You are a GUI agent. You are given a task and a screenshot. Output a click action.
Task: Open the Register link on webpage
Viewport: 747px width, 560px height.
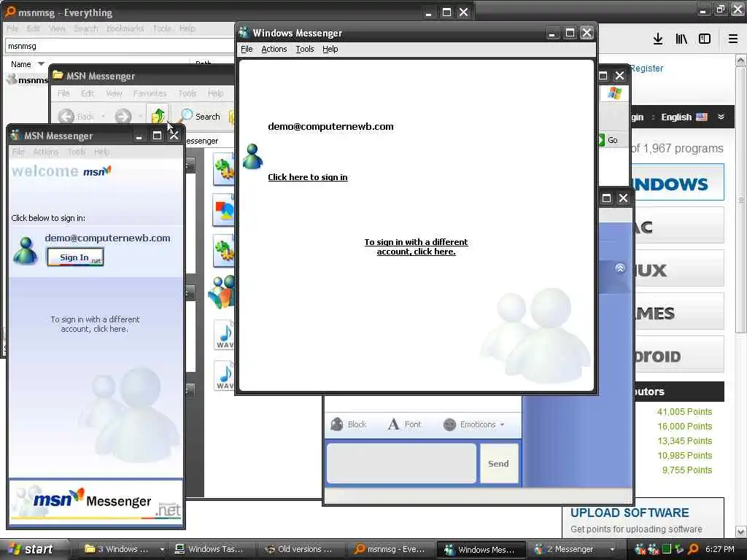pos(646,68)
